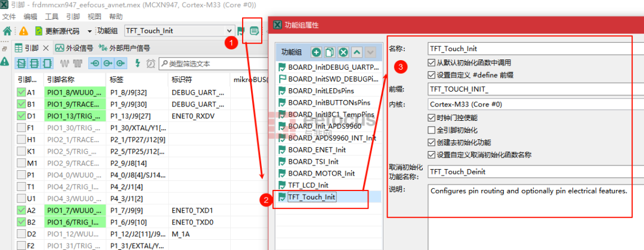This screenshot has width=644, height=250.
Task: Click the TFT_Touch_Deinit function name field
Action: point(535,171)
